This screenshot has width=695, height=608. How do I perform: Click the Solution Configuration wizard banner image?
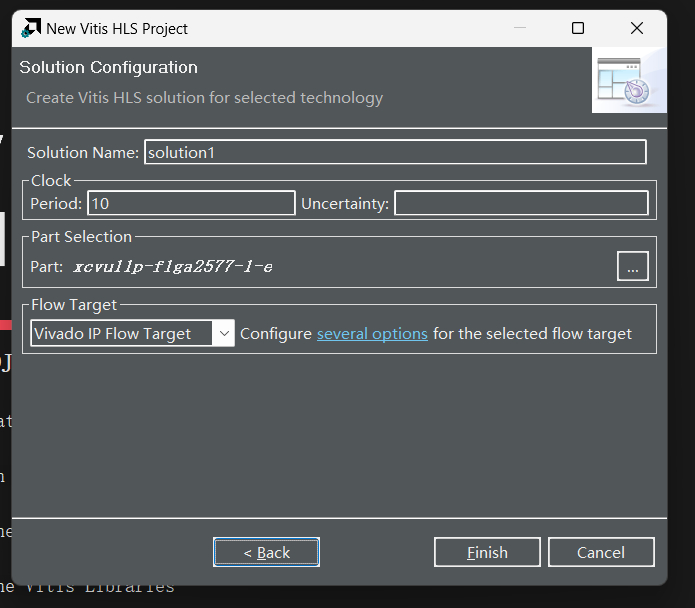(629, 80)
